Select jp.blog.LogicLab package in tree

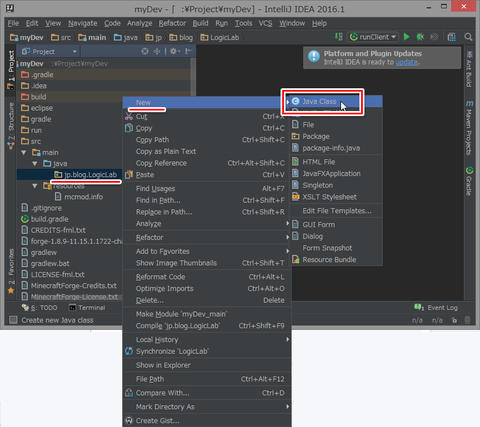[x=86, y=175]
